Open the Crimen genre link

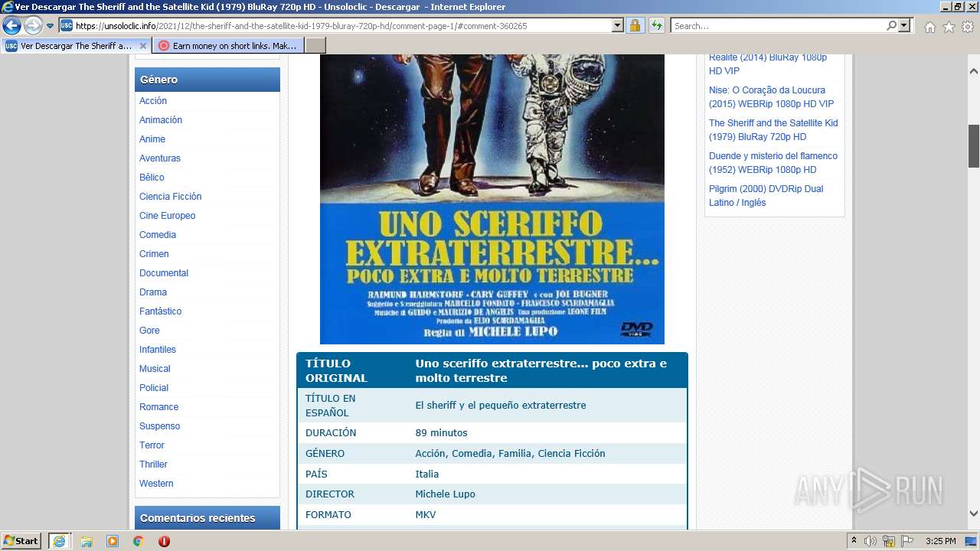154,254
